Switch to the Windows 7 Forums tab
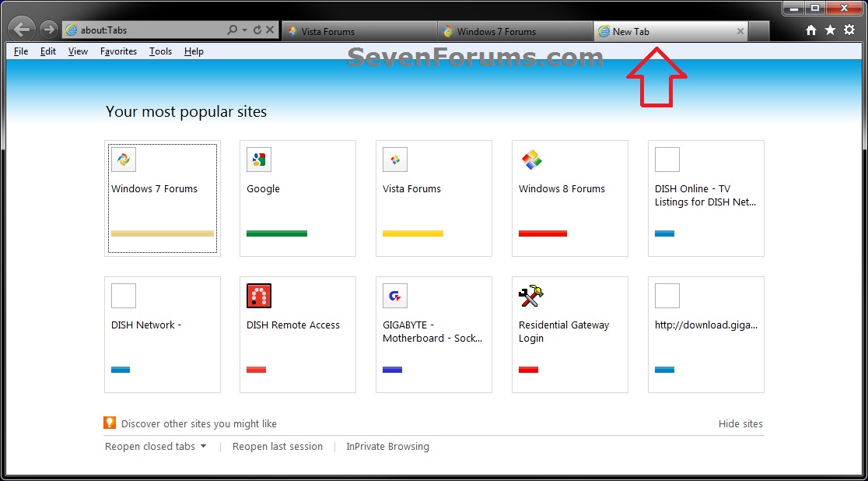This screenshot has height=481, width=868. click(x=515, y=32)
